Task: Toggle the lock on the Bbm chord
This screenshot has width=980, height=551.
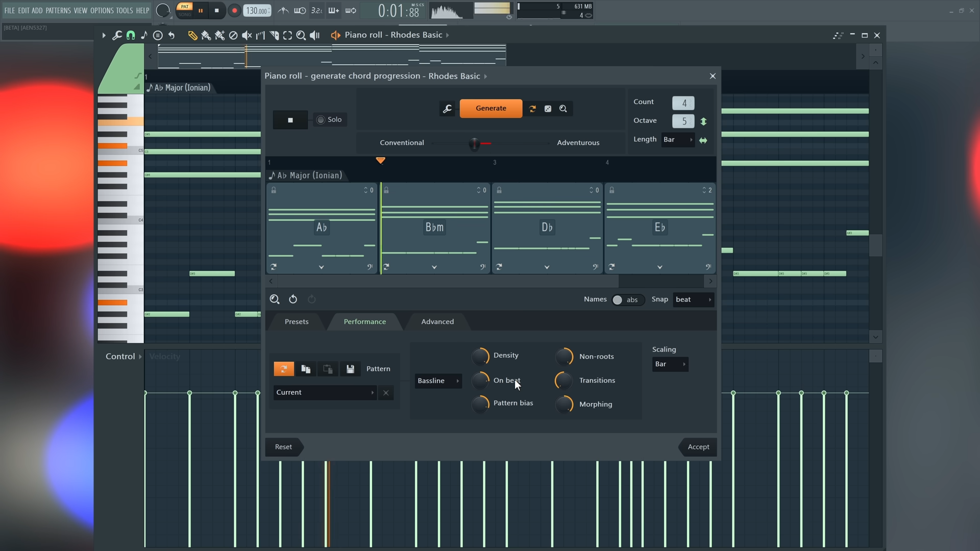Action: [x=386, y=190]
